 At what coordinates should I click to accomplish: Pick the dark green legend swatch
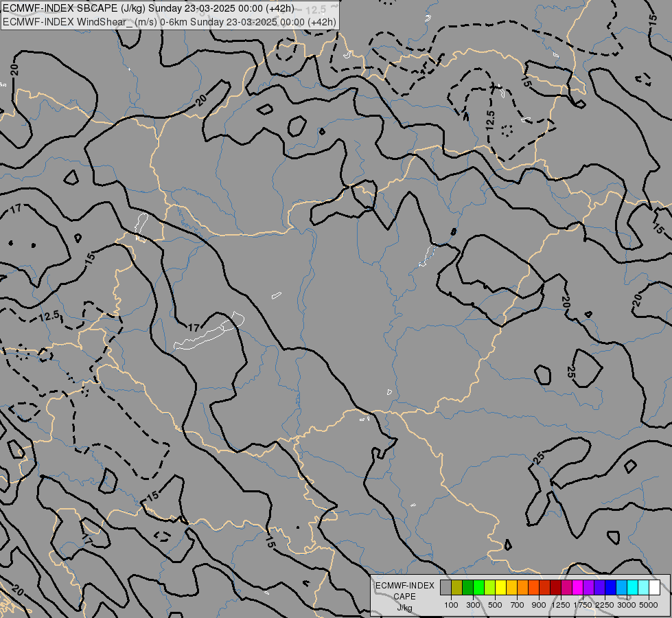[467, 587]
